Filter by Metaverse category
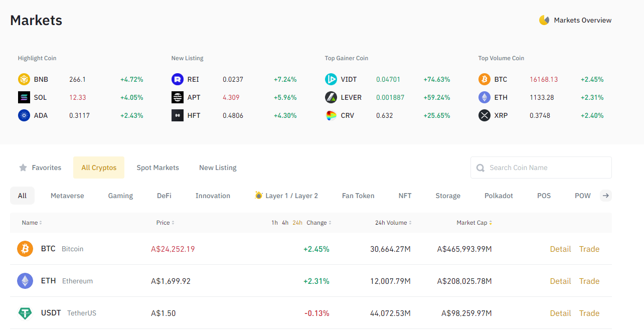Image resolution: width=644 pixels, height=330 pixels. 67,196
